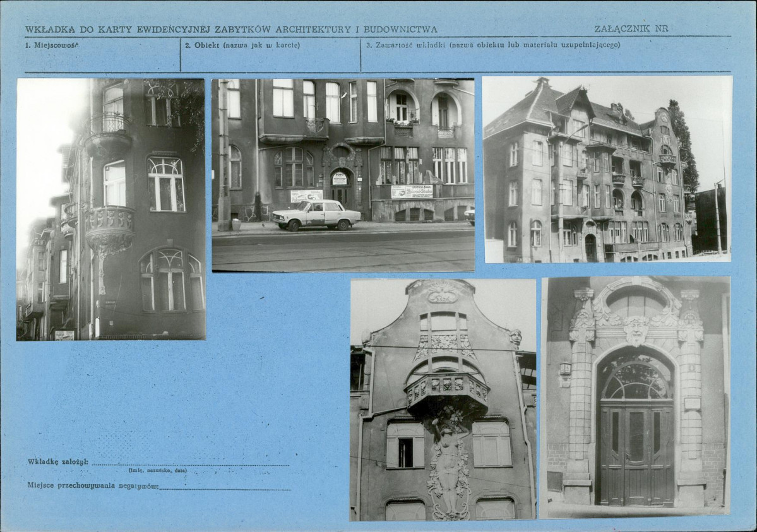Open the corner balcony photograph
The width and height of the screenshot is (757, 532).
(110, 208)
